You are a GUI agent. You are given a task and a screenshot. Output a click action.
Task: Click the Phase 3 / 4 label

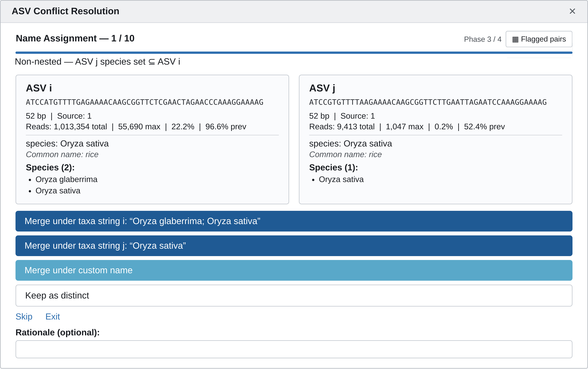click(x=482, y=39)
